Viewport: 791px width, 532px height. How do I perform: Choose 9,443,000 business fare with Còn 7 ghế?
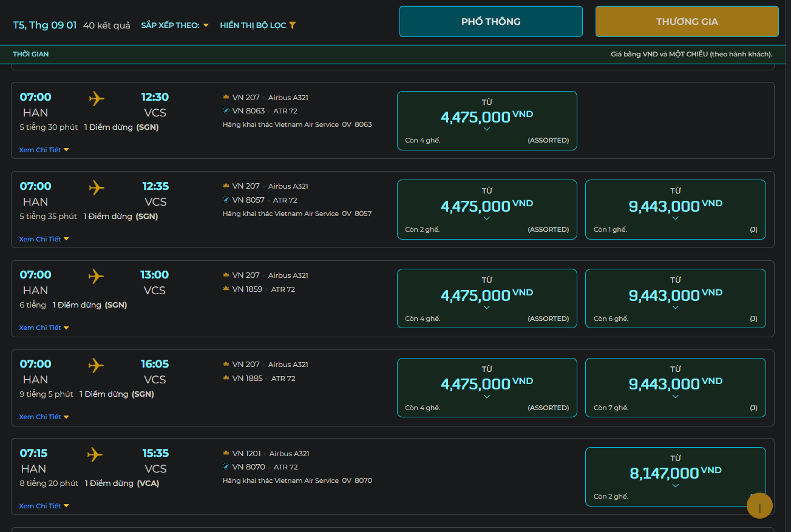click(676, 388)
